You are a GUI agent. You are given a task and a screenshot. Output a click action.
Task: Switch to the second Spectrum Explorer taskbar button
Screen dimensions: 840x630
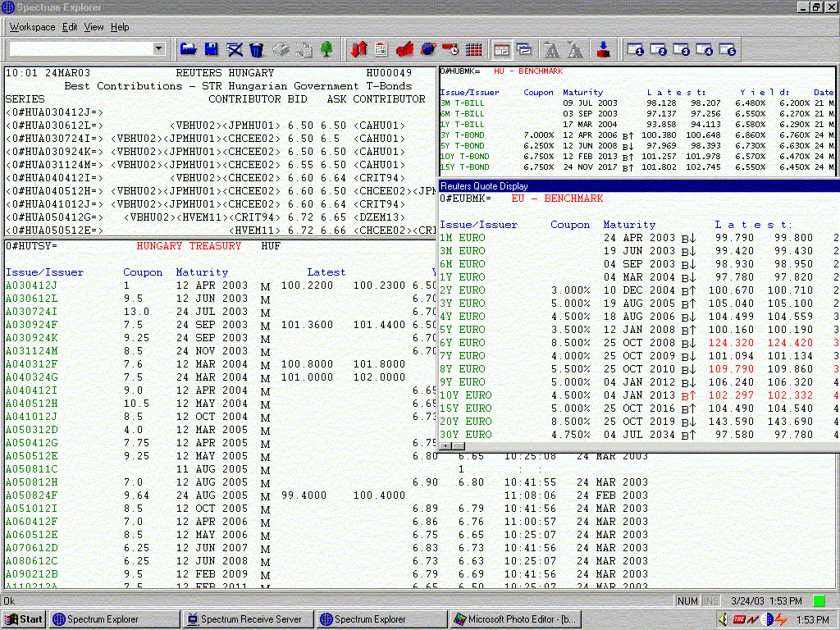tap(382, 619)
